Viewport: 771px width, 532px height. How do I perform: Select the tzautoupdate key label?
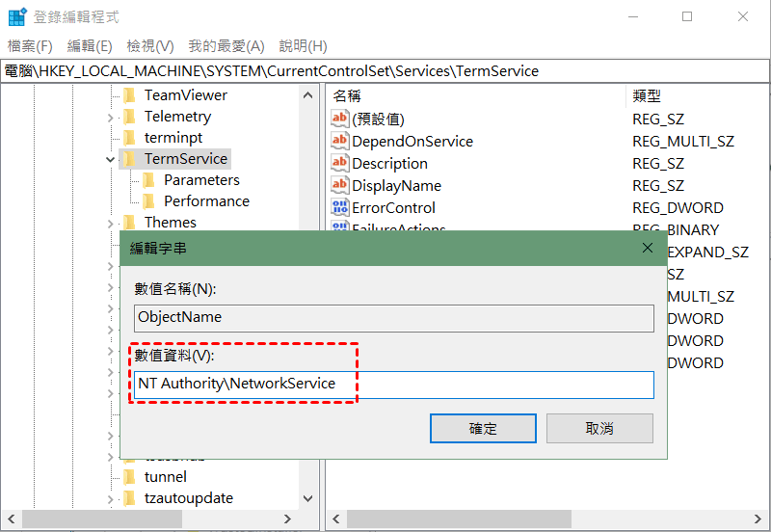[x=188, y=498]
